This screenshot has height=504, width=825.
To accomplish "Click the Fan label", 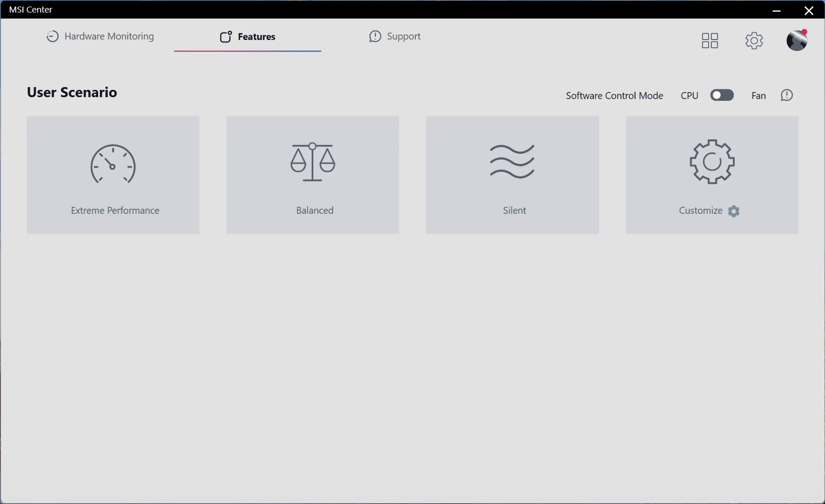I will coord(758,95).
